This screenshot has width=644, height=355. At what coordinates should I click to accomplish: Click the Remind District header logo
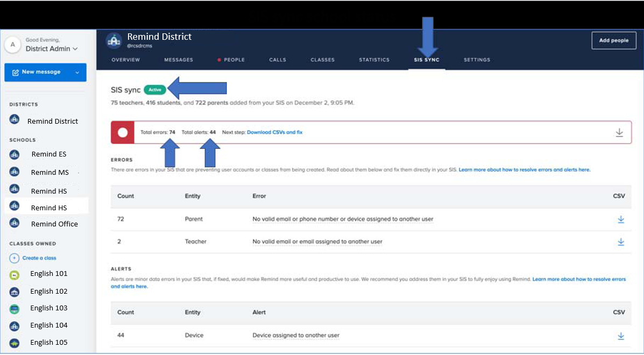[x=114, y=41]
